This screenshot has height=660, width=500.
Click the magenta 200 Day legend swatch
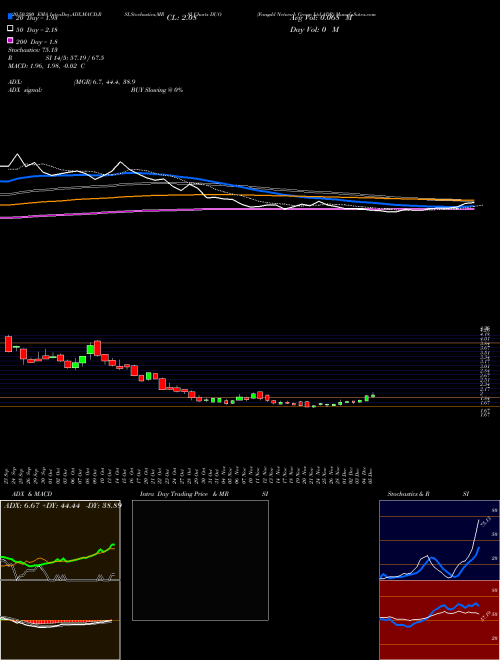[x=11, y=41]
